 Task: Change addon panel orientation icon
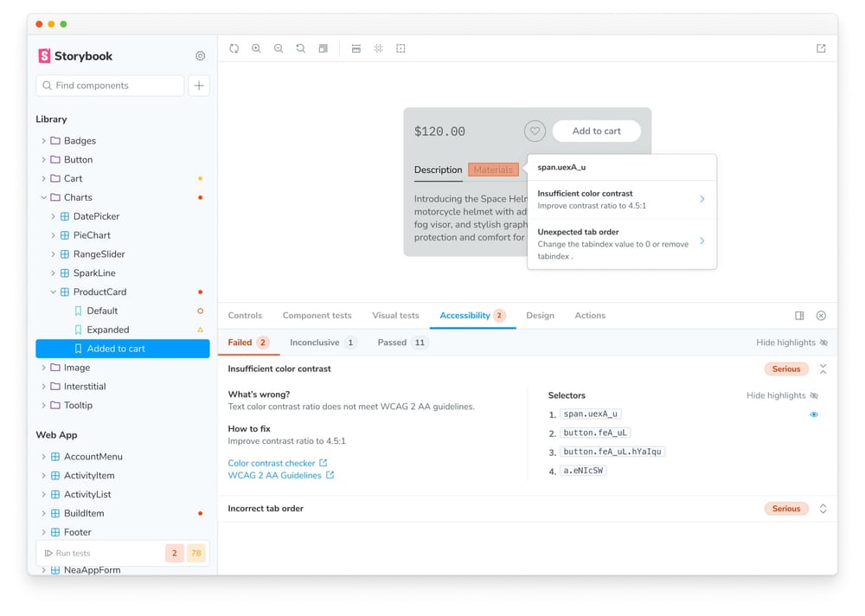799,316
